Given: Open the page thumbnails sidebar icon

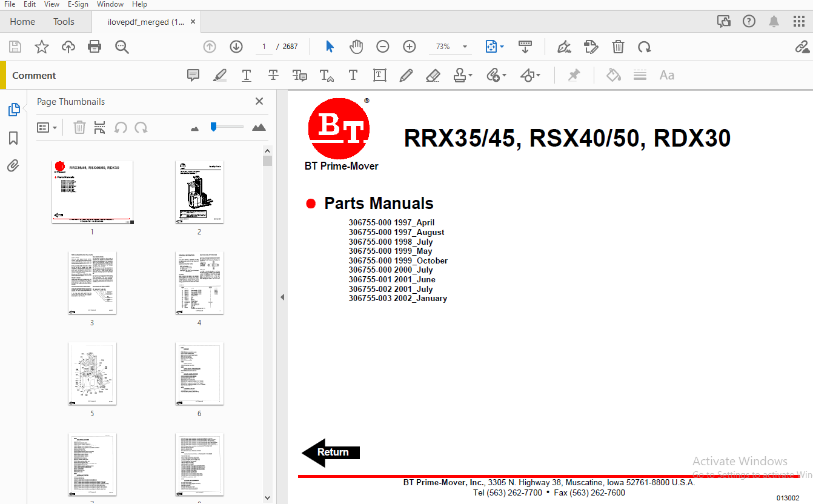Looking at the screenshot, I should pyautogui.click(x=13, y=110).
